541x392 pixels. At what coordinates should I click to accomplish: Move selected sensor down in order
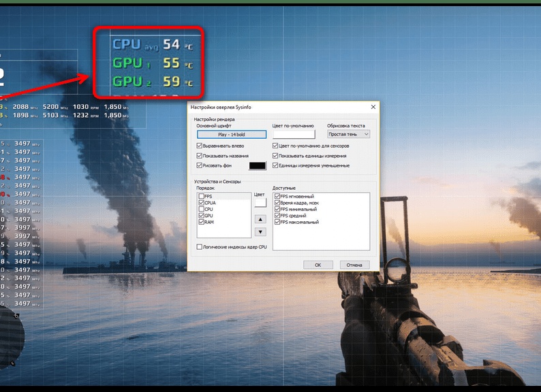click(x=260, y=232)
